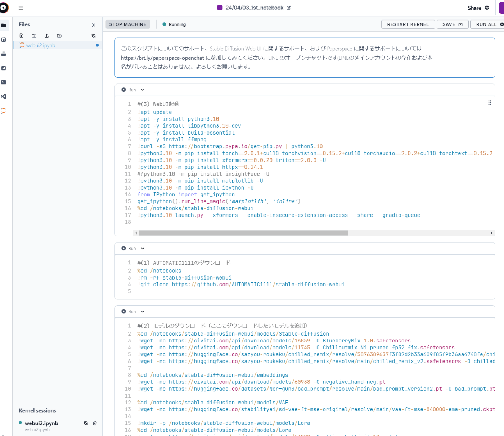The width and height of the screenshot is (504, 436).
Task: Delete the webui2.ipynb kernel session
Action: (x=95, y=423)
